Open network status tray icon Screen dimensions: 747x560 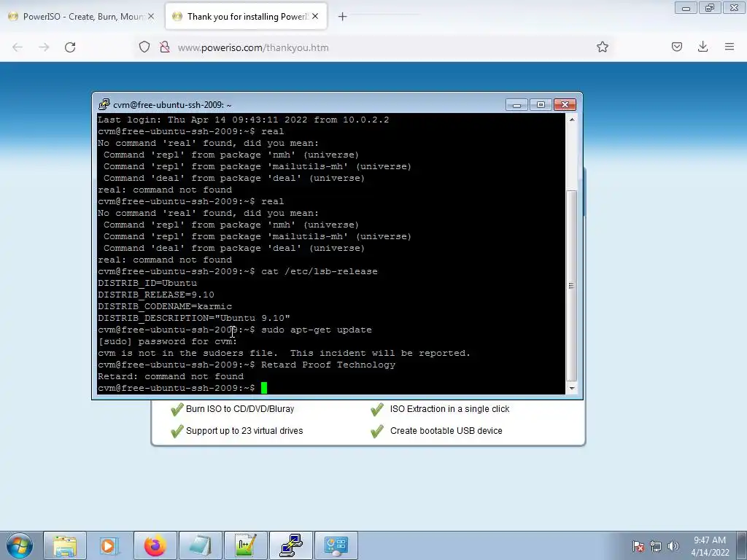point(656,546)
